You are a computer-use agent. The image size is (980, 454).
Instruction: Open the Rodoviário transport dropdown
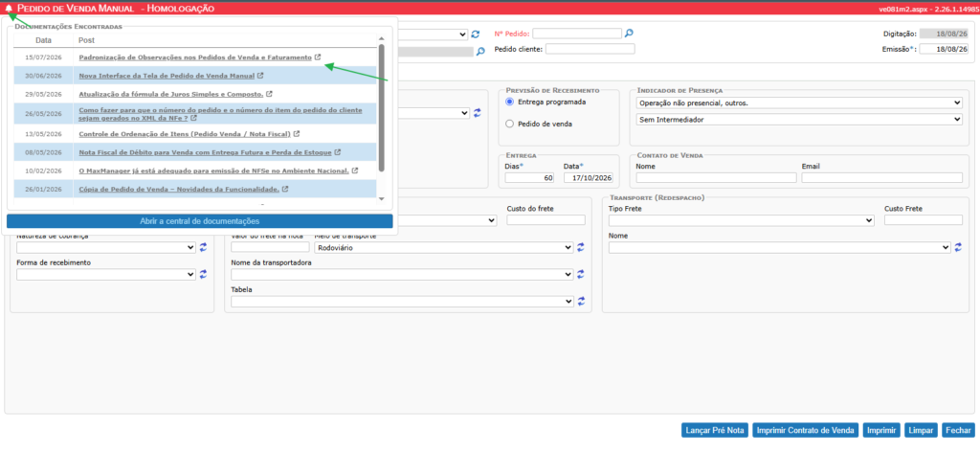click(x=443, y=248)
